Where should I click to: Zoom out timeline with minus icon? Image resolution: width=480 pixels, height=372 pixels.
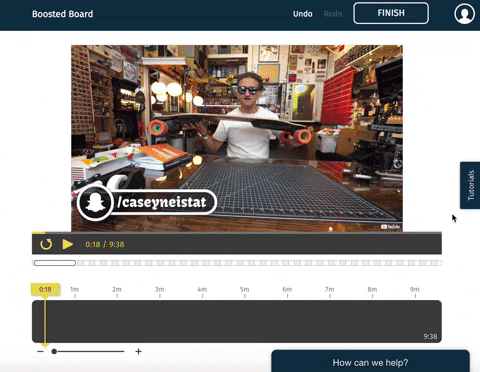point(41,351)
